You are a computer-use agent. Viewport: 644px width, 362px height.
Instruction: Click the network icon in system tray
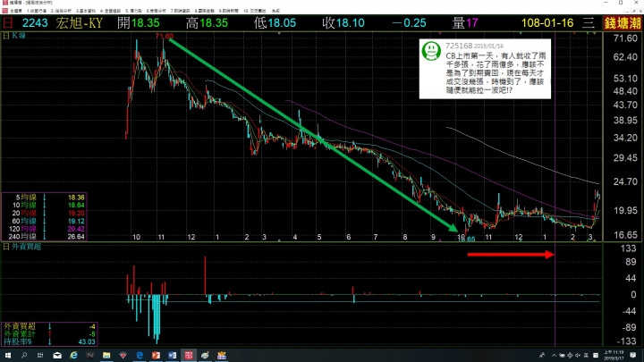570,355
